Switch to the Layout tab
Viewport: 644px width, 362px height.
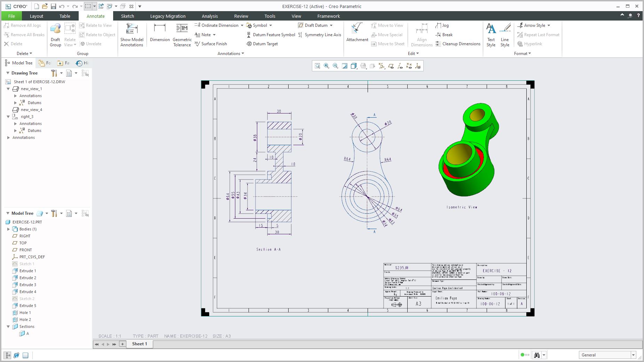coord(37,16)
